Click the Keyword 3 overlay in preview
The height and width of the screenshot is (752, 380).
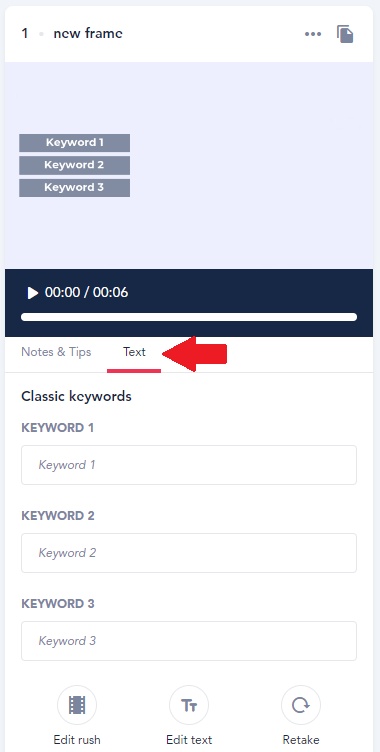tap(74, 188)
